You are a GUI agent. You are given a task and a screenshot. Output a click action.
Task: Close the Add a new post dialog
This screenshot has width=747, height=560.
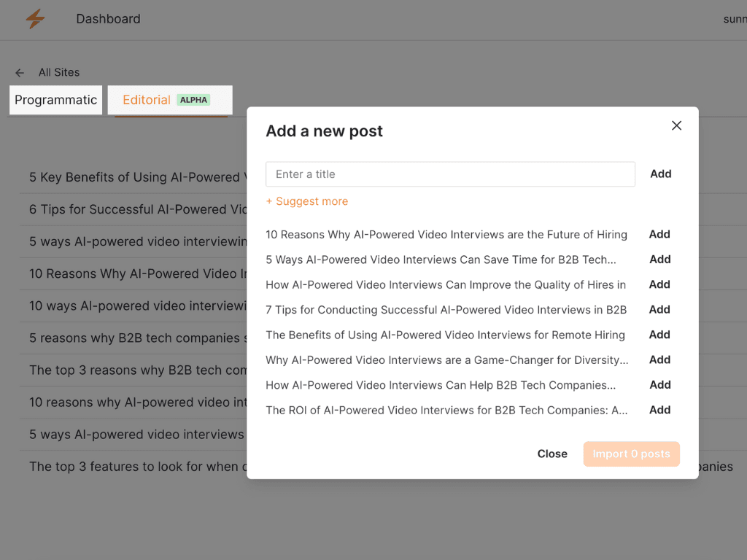point(676,125)
